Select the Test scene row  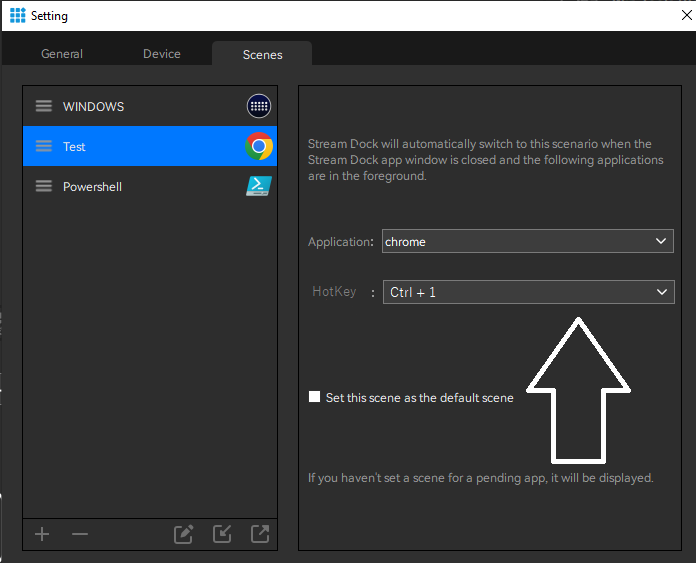(x=150, y=146)
